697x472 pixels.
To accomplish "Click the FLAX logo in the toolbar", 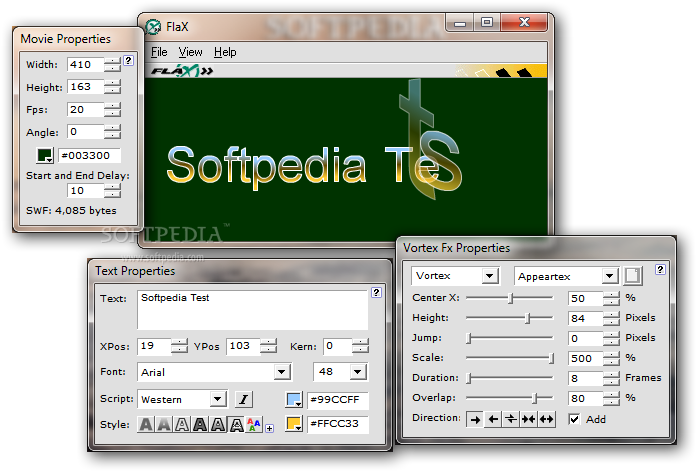I will pyautogui.click(x=181, y=71).
